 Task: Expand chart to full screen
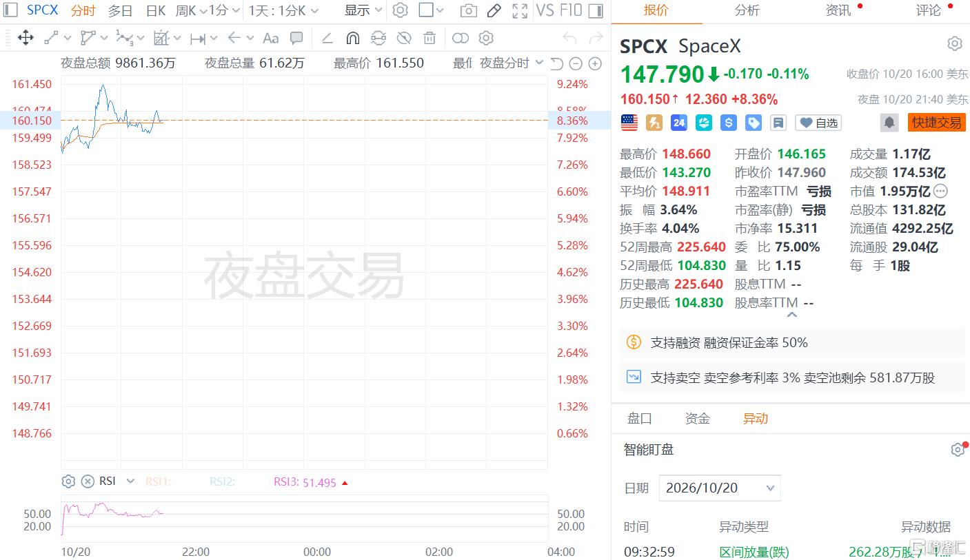click(520, 10)
